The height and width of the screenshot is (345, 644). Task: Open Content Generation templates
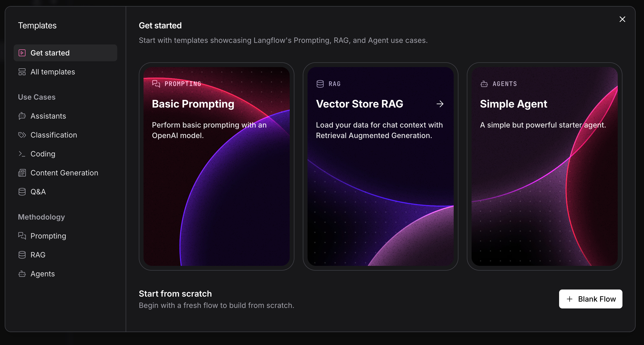[64, 173]
